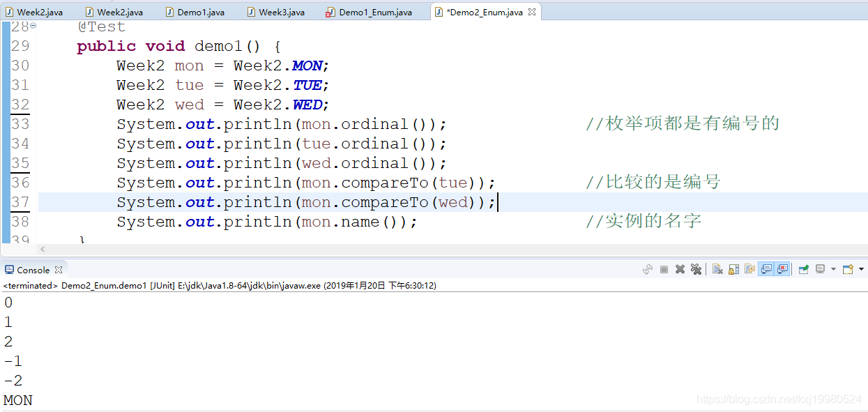
Task: Click the comment '//比较的是编号'
Action: (653, 183)
